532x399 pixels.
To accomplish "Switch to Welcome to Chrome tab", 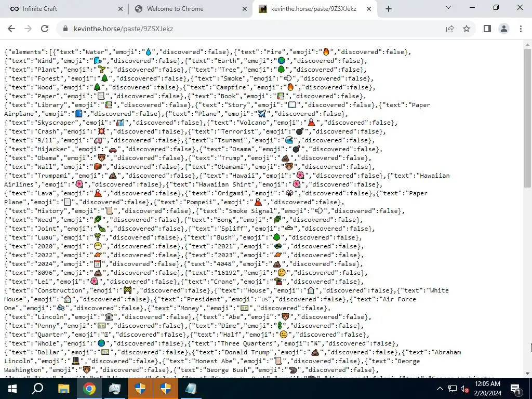I will coord(190,9).
